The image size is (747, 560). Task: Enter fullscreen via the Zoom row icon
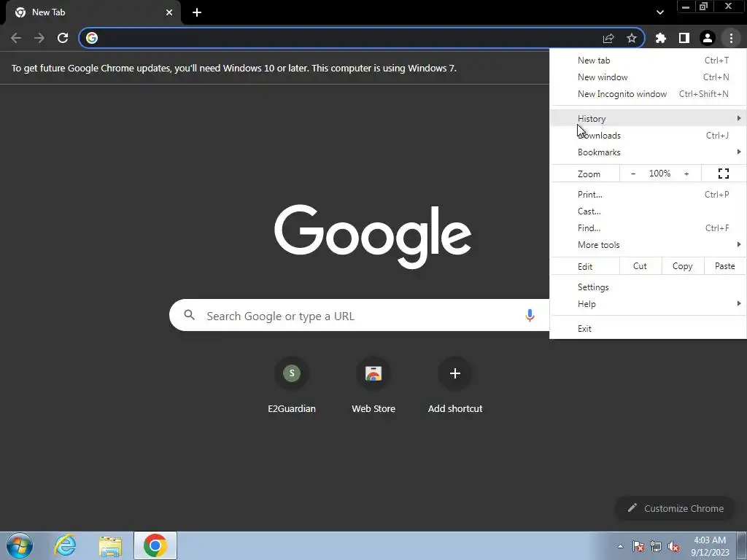[x=723, y=174]
